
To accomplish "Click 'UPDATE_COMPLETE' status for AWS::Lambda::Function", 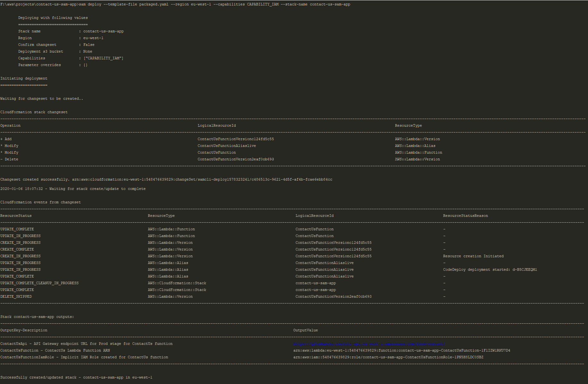I will (x=17, y=229).
